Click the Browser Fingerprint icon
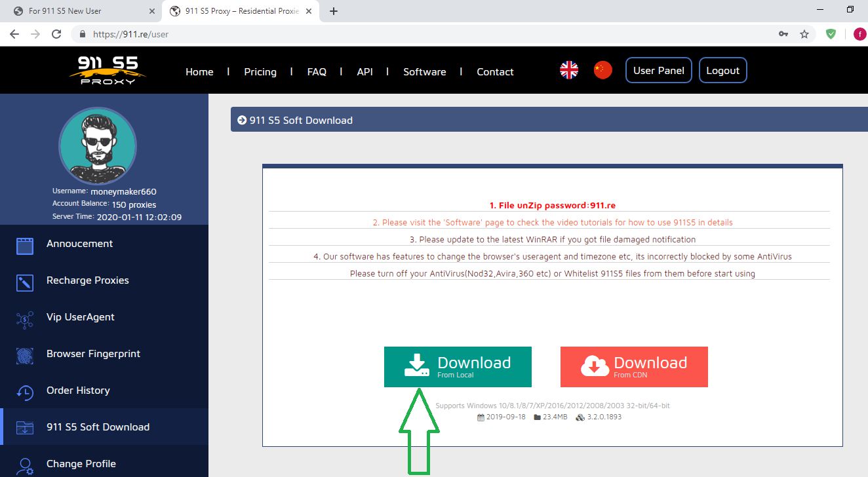The height and width of the screenshot is (477, 868). [x=25, y=355]
